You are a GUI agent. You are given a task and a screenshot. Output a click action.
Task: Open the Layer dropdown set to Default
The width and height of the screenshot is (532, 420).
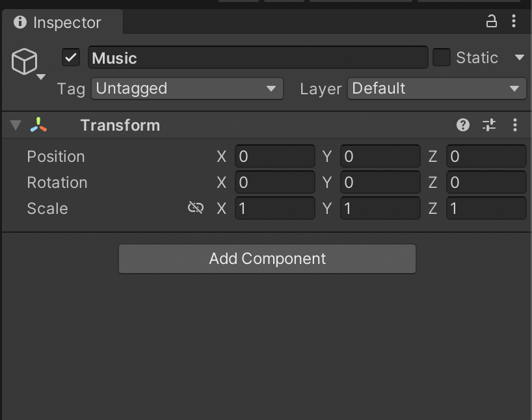[x=436, y=88]
